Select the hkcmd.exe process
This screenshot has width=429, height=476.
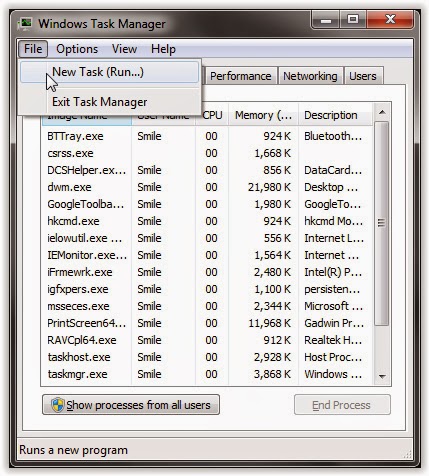coord(207,221)
